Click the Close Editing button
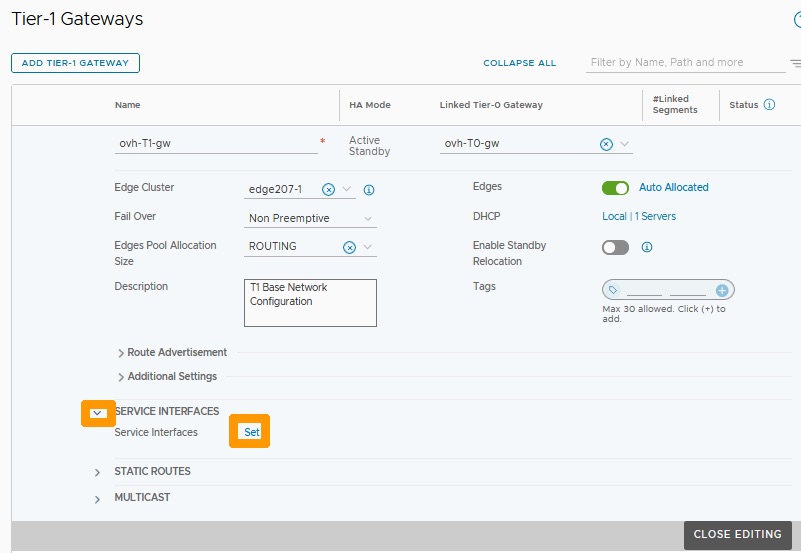801x553 pixels. [x=738, y=534]
